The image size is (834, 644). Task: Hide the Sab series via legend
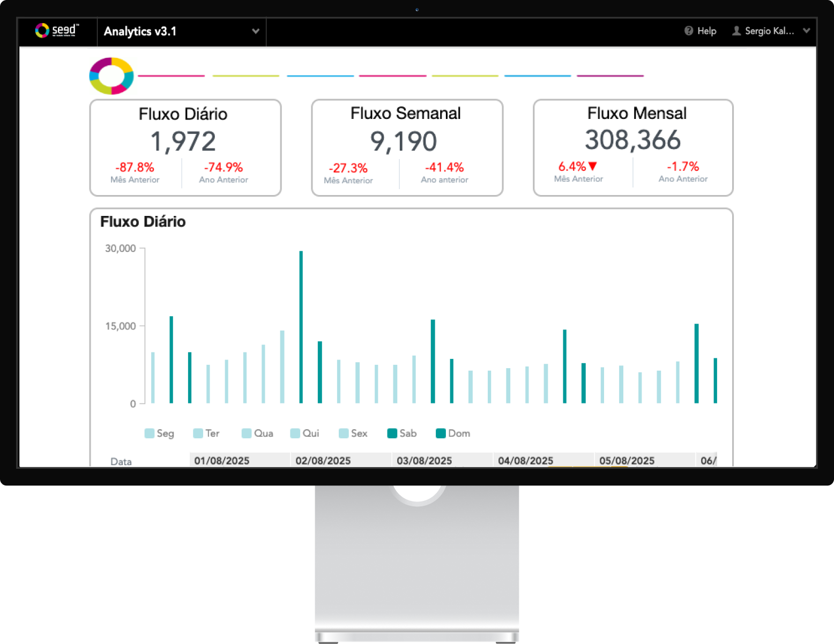point(401,433)
